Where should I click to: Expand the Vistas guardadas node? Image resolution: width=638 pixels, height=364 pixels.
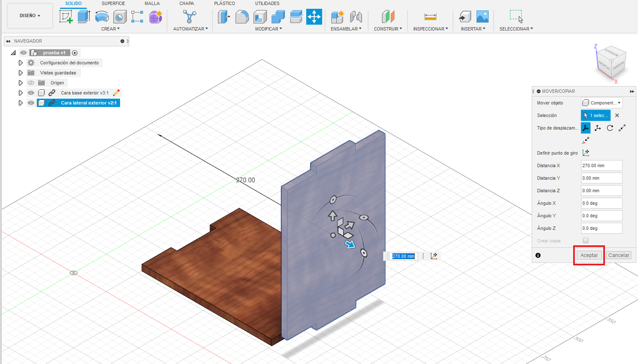pos(20,73)
